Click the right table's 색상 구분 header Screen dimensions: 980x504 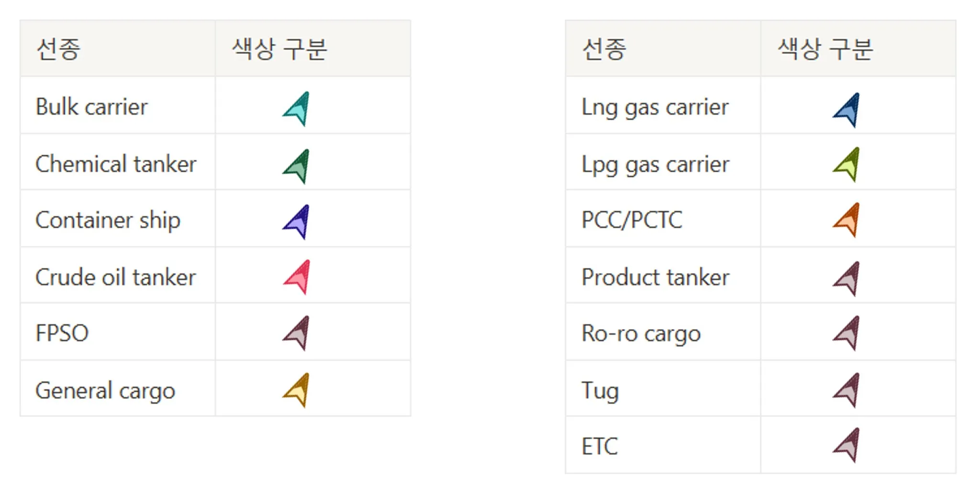click(825, 49)
